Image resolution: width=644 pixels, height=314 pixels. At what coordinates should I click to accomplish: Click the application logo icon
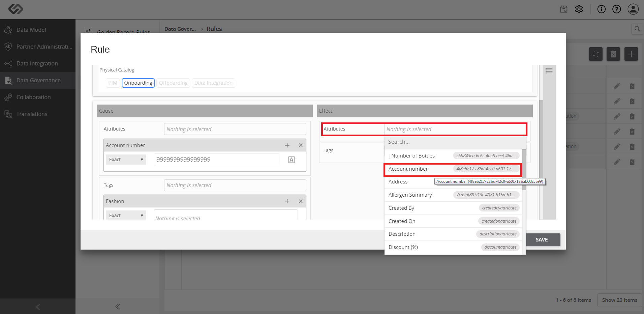[x=16, y=9]
